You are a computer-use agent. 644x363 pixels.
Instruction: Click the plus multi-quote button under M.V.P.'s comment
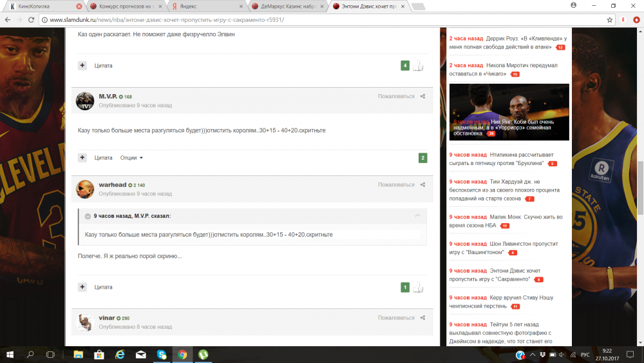(x=82, y=158)
